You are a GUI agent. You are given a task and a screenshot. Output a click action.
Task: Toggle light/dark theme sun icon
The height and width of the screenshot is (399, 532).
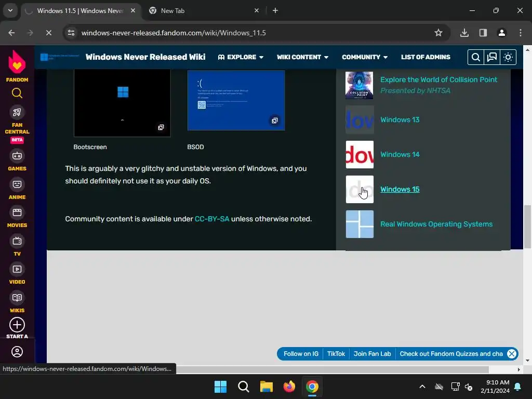pyautogui.click(x=508, y=57)
